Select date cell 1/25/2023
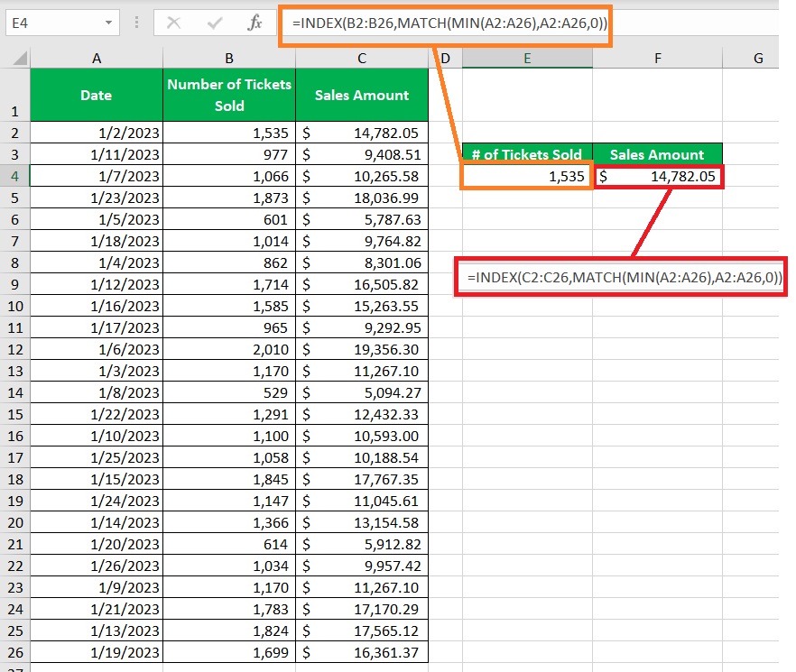This screenshot has height=672, width=796. point(97,458)
